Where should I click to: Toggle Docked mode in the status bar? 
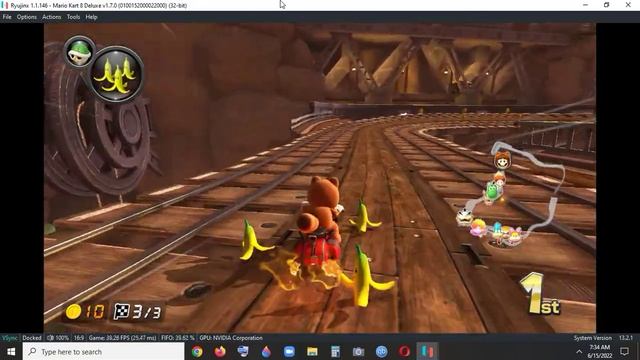coord(32,338)
